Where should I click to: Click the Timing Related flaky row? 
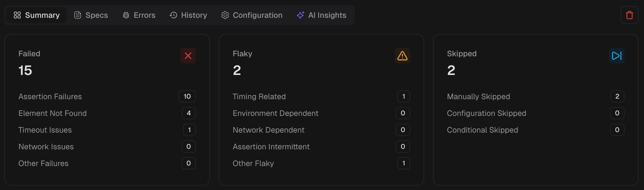coord(259,96)
